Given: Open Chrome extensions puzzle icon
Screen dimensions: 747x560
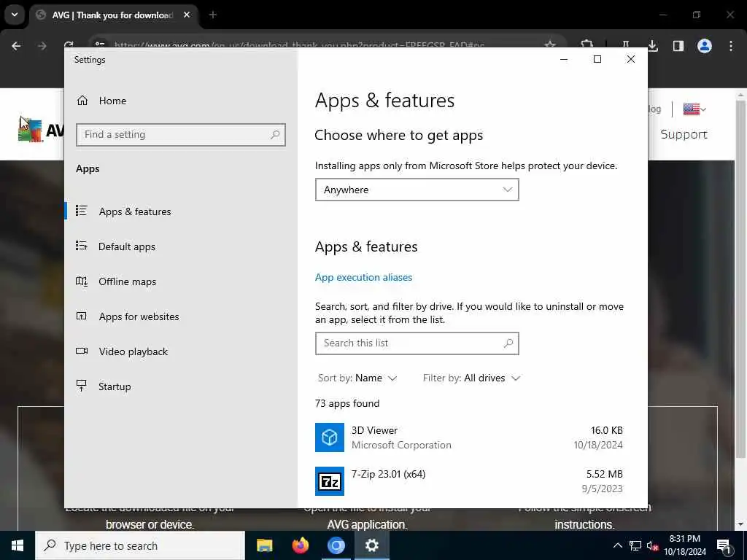Looking at the screenshot, I should click(587, 45).
